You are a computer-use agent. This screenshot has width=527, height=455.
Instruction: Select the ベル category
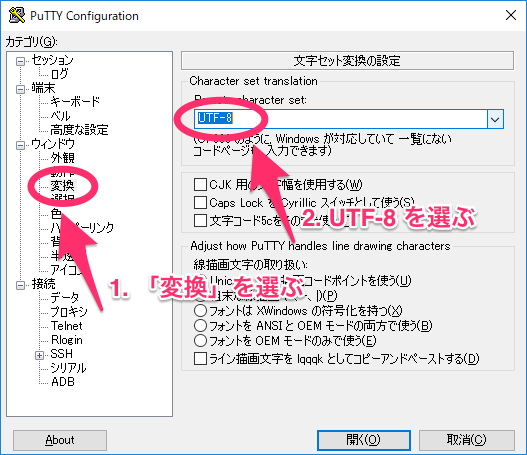pyautogui.click(x=60, y=116)
